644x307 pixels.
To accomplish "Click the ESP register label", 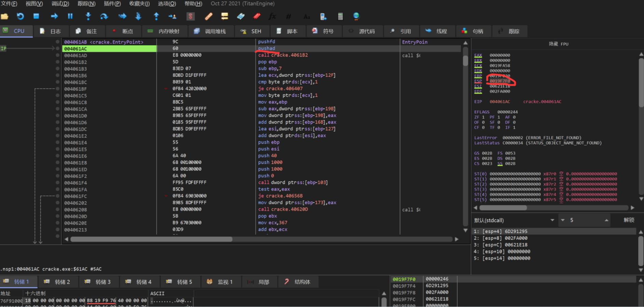I will coord(478,81).
